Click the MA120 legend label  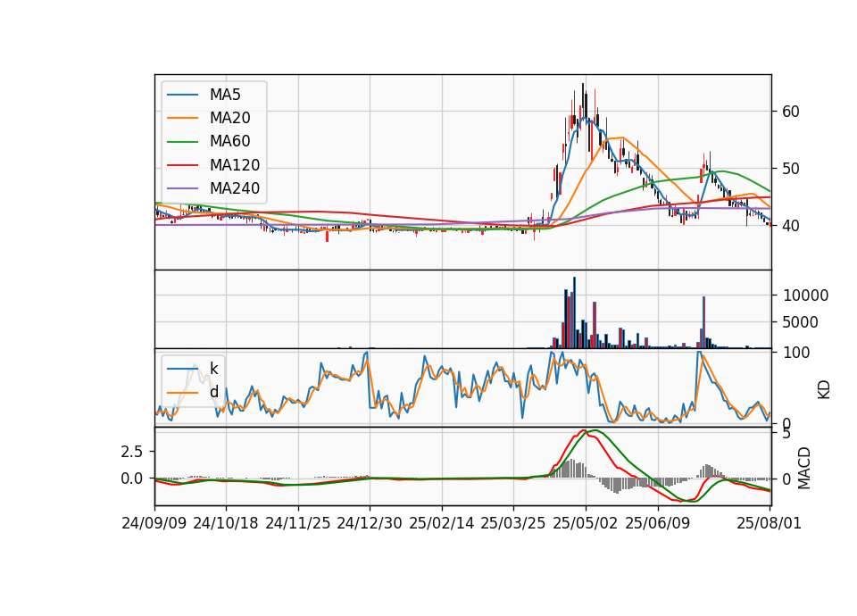235,165
